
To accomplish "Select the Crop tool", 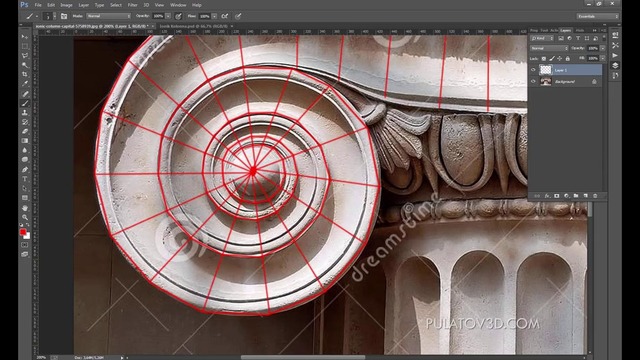I will click(24, 74).
